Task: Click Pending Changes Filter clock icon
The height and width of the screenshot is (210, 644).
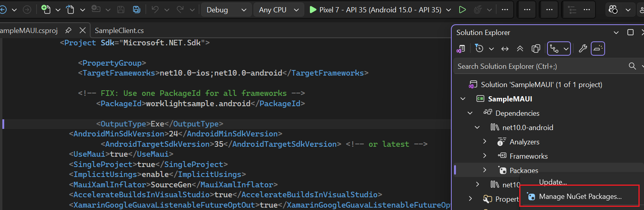Action: pyautogui.click(x=480, y=49)
